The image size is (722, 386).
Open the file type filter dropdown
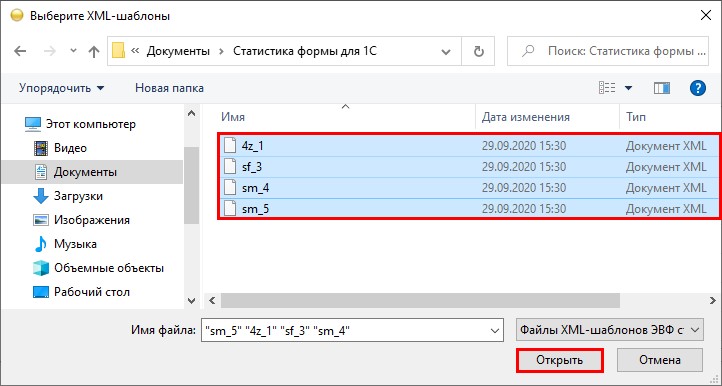click(x=610, y=330)
